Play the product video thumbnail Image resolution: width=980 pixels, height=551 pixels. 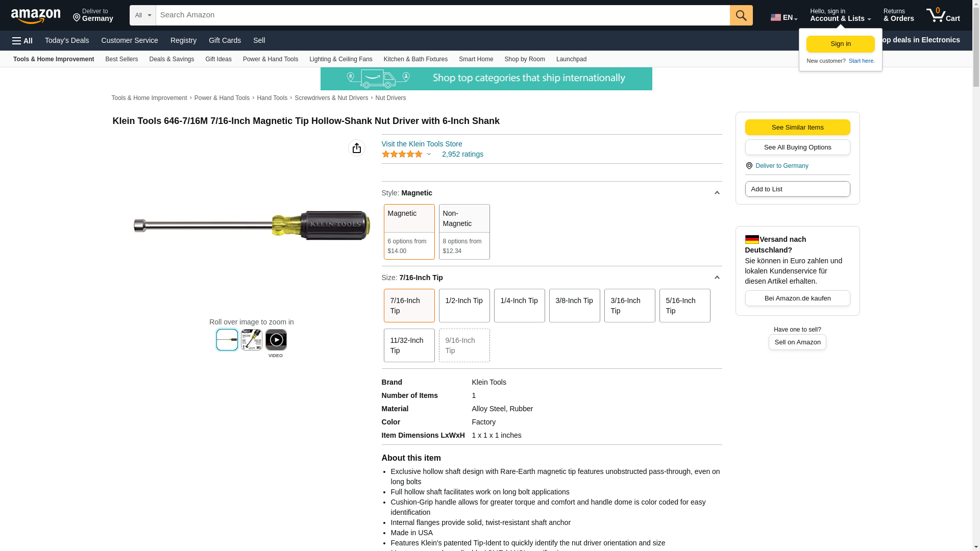click(x=276, y=340)
